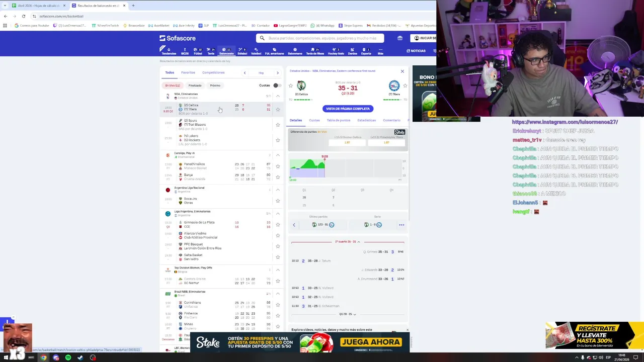This screenshot has height=362, width=644.
Task: Collapse the NBA Eliminatorias section
Action: pos(278,96)
